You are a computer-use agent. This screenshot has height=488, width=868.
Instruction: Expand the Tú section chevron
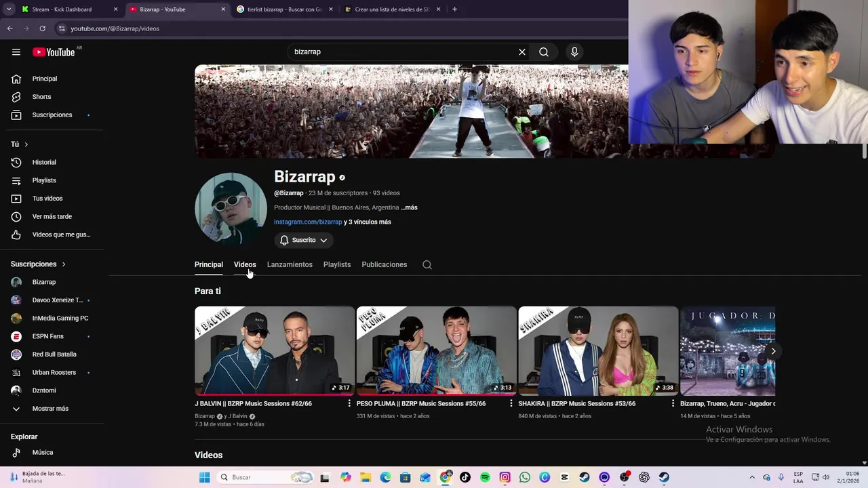pyautogui.click(x=26, y=144)
